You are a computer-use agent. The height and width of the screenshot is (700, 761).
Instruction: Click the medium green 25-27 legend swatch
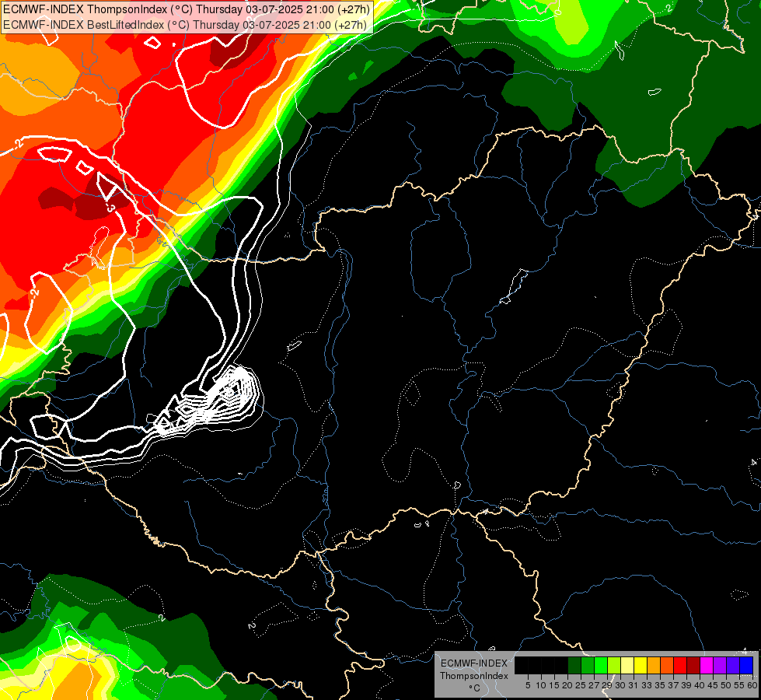588,665
